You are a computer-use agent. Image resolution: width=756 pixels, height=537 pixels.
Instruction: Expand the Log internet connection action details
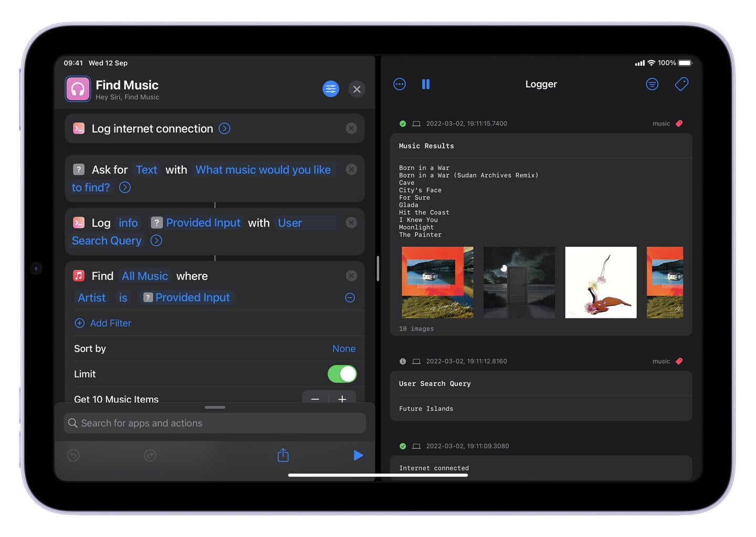point(224,128)
